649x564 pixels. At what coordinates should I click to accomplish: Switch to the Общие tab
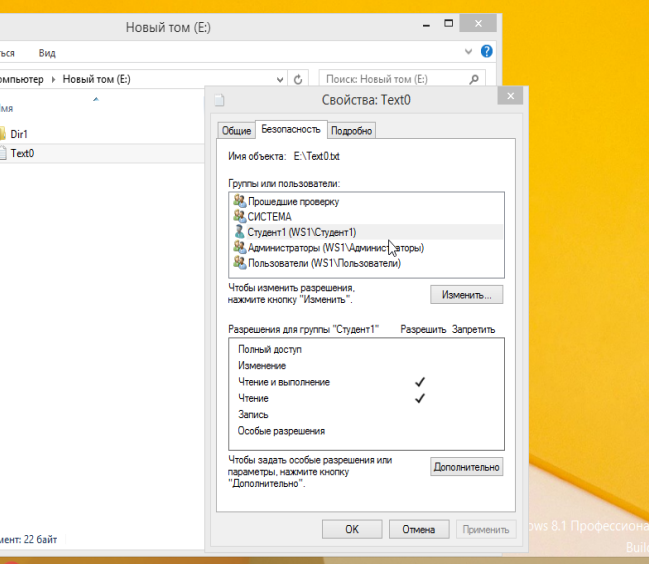(236, 131)
